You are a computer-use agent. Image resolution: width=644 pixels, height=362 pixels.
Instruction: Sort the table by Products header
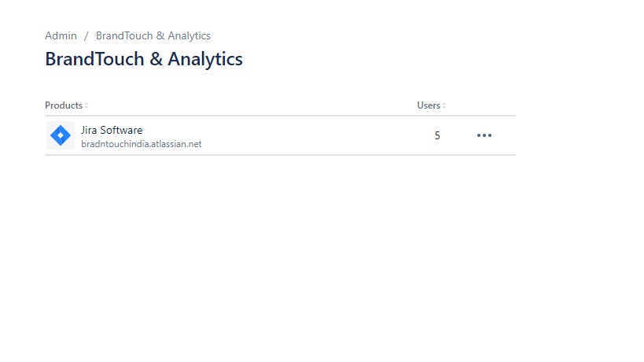64,105
